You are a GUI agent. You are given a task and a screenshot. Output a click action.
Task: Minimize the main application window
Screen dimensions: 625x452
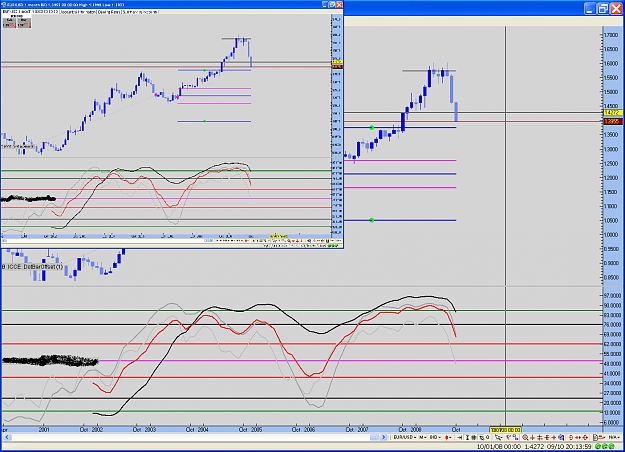click(x=590, y=8)
